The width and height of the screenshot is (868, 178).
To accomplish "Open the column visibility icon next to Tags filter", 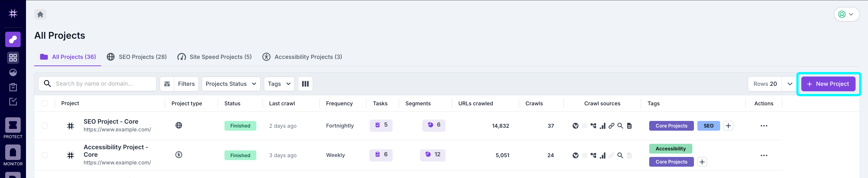I will coord(305,84).
